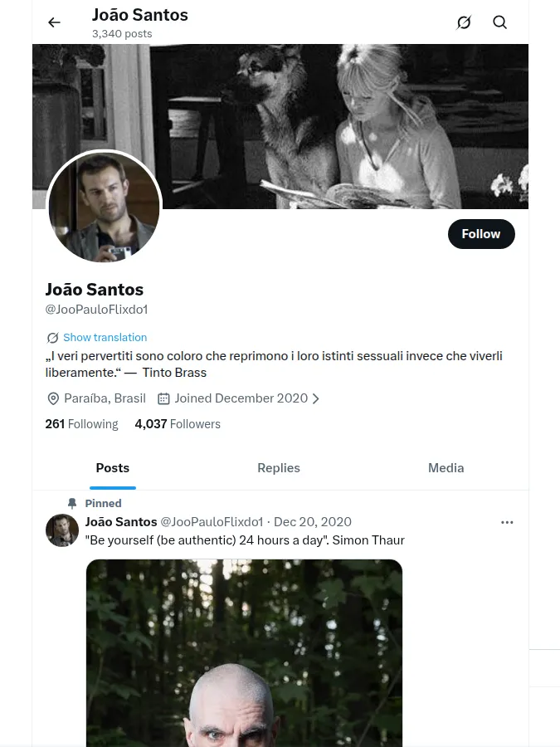
Task: Click the small avatar on pinned post
Action: (62, 530)
